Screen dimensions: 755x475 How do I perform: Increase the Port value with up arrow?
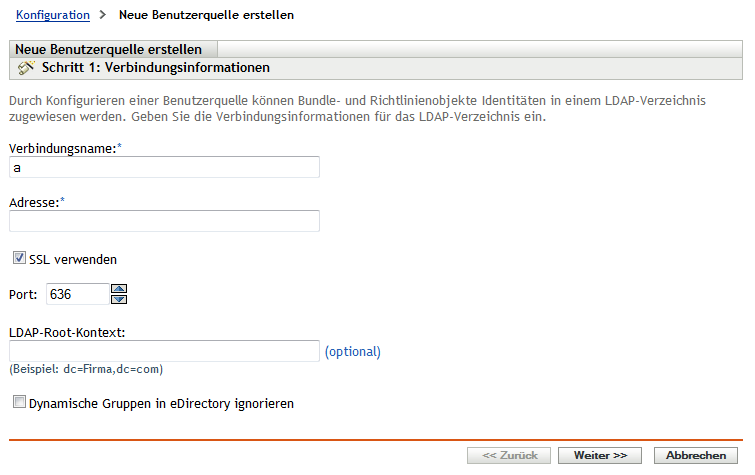[x=119, y=288]
